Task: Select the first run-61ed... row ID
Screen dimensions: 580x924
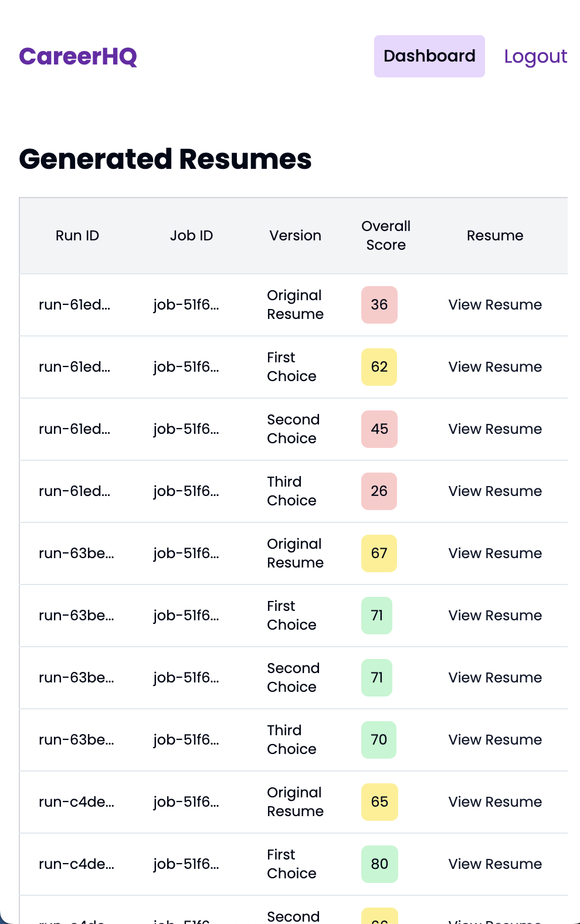Action: click(74, 305)
